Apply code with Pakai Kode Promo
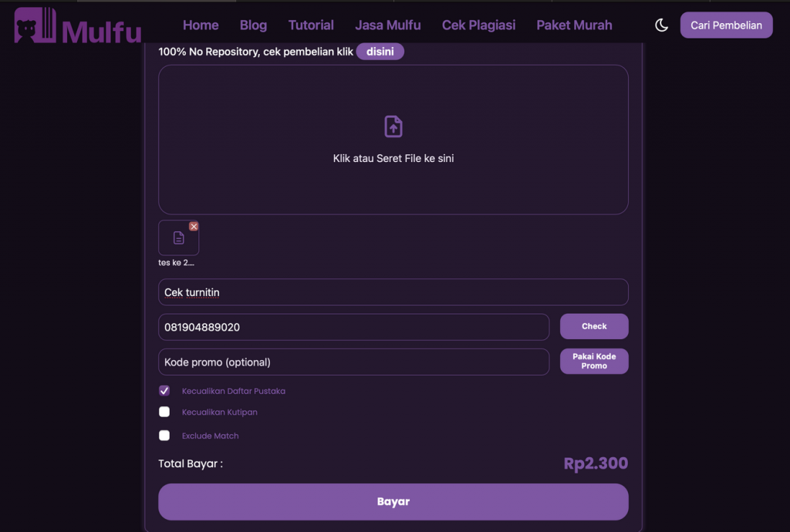 (x=594, y=362)
